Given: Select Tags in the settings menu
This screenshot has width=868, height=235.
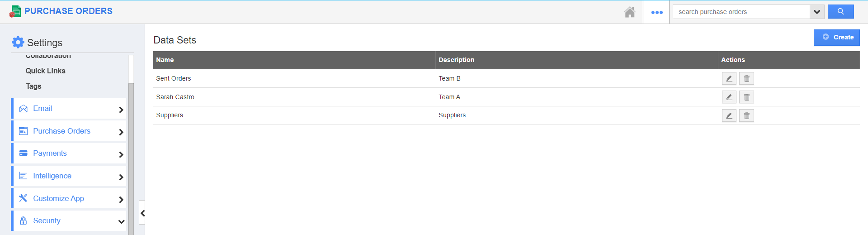Looking at the screenshot, I should pos(33,86).
